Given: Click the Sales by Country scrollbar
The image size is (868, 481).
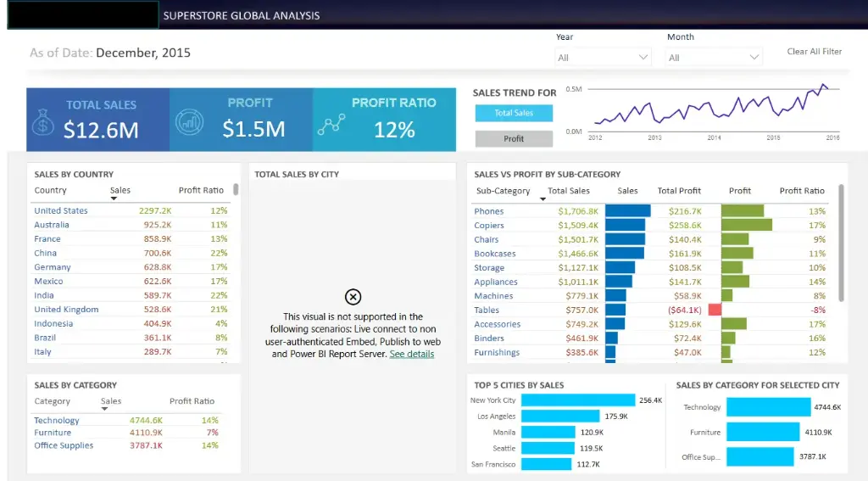Looking at the screenshot, I should click(x=236, y=189).
